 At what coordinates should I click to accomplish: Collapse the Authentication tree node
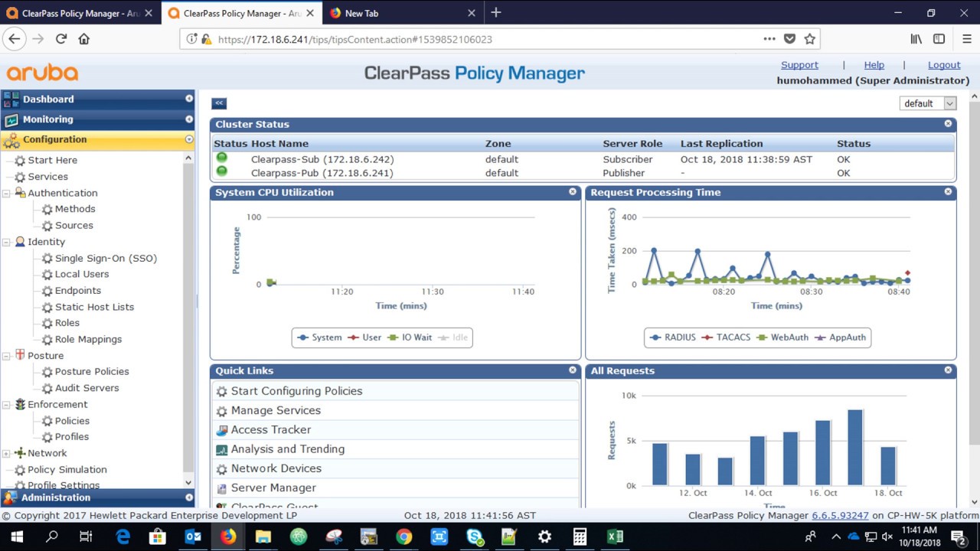[7, 194]
